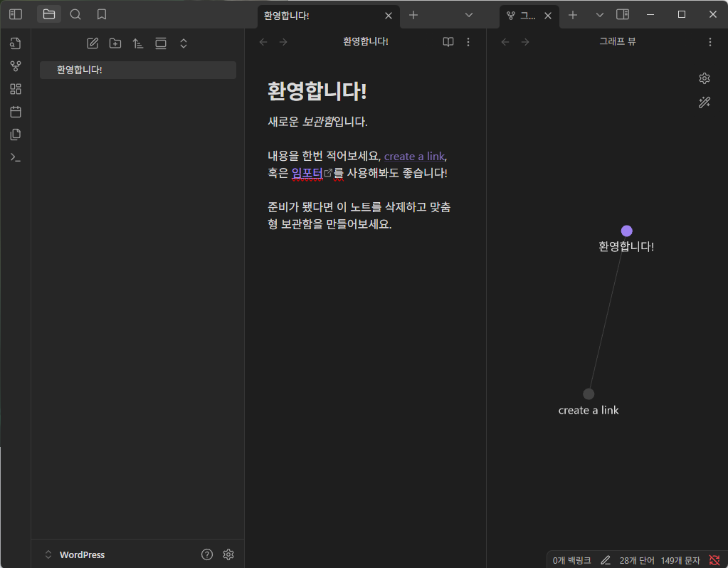Change the file sort order

coord(137,43)
